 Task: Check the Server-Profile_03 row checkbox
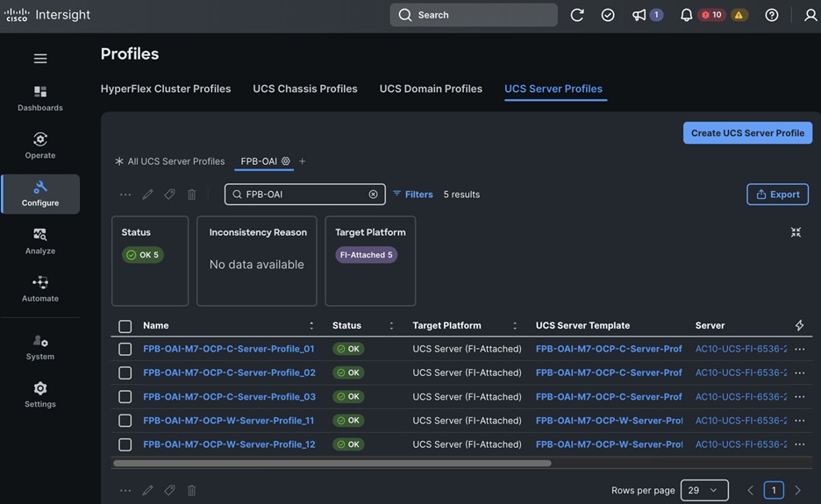click(x=125, y=397)
